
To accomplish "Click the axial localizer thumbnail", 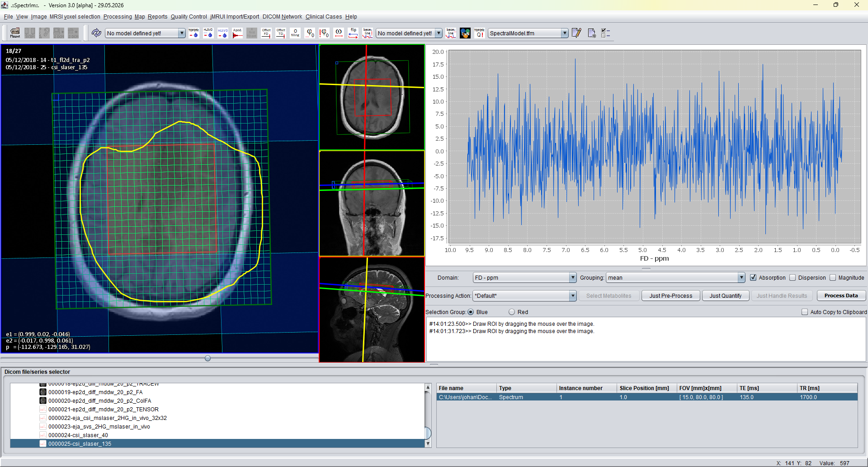I will click(372, 97).
